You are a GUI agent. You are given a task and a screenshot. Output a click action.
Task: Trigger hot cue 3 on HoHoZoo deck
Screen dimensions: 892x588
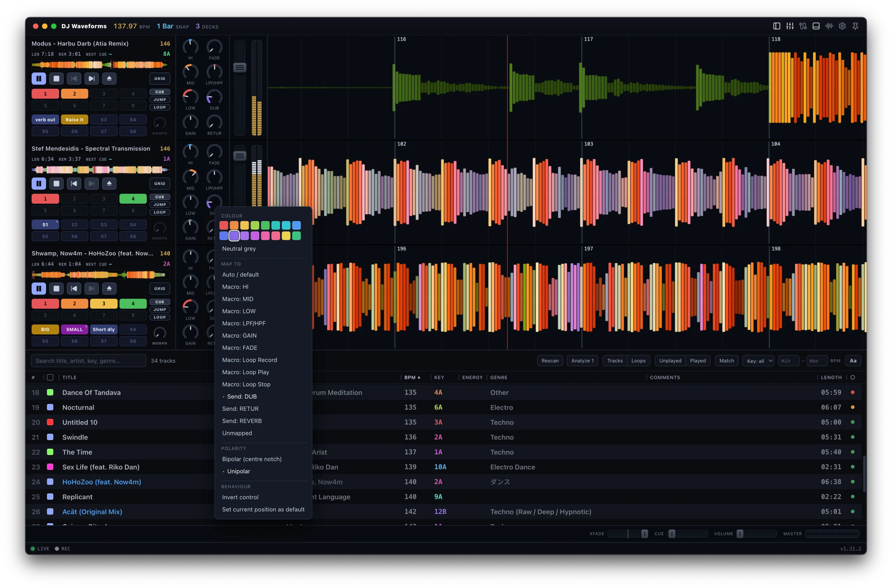click(104, 303)
